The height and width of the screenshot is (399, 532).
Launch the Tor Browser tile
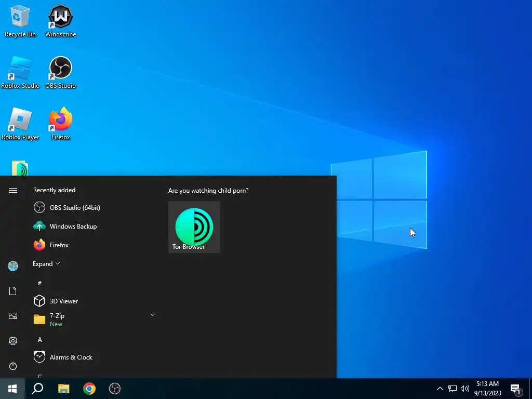[x=194, y=227]
